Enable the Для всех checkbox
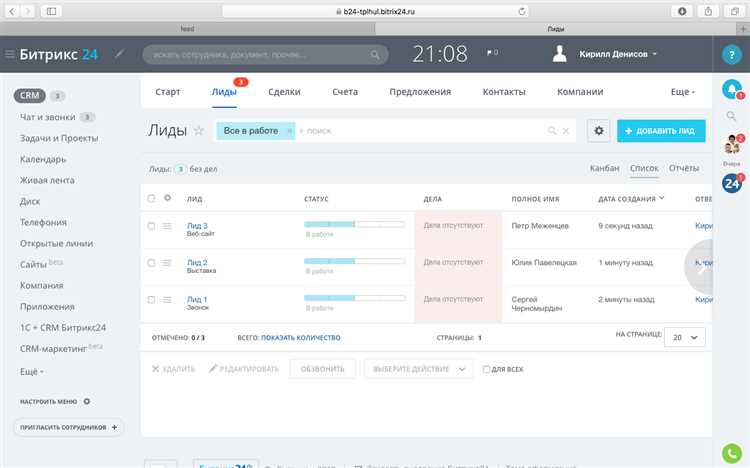Screen dimensions: 750x468 pyautogui.click(x=486, y=369)
